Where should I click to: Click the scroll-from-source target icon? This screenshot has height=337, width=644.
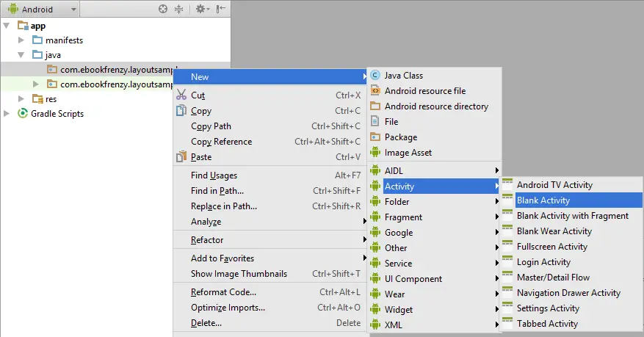click(163, 9)
